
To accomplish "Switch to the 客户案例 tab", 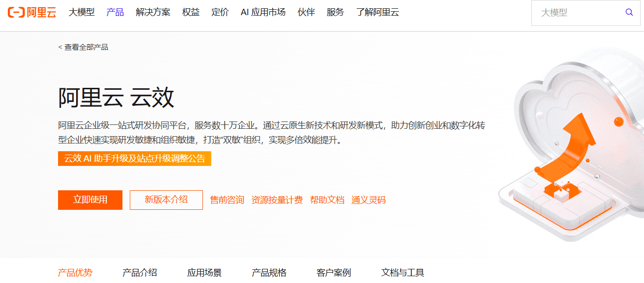I will (334, 273).
